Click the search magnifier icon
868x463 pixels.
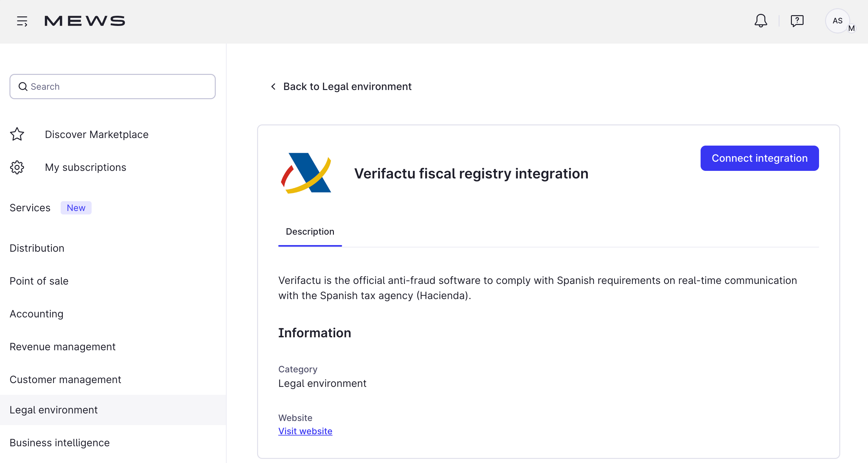pos(23,87)
